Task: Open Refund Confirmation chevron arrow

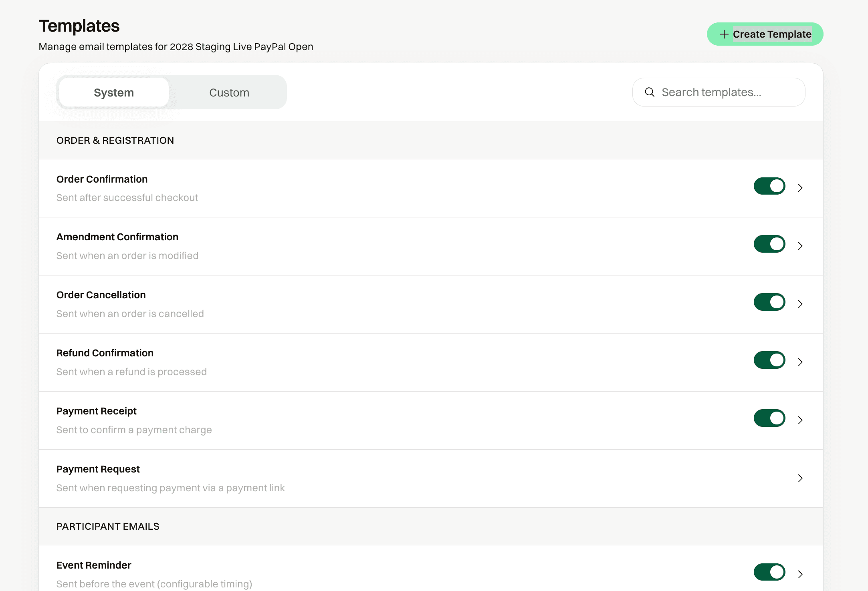Action: point(800,362)
